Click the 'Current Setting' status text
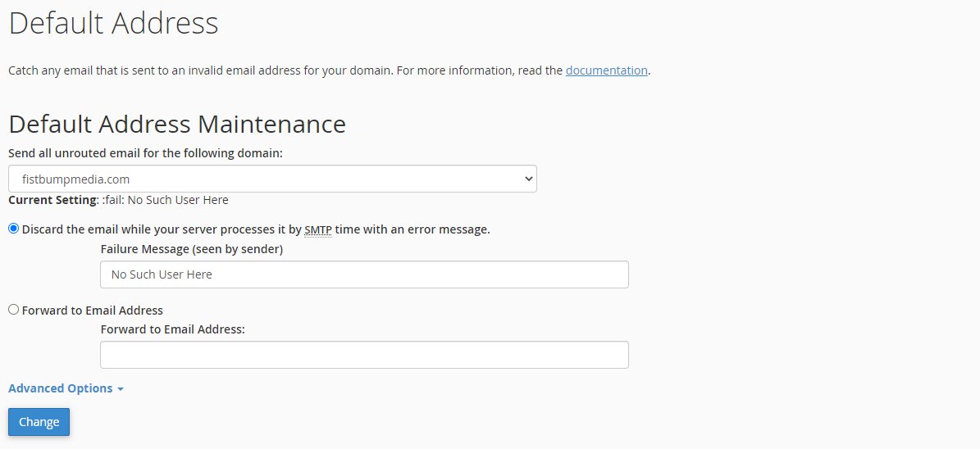 point(118,200)
